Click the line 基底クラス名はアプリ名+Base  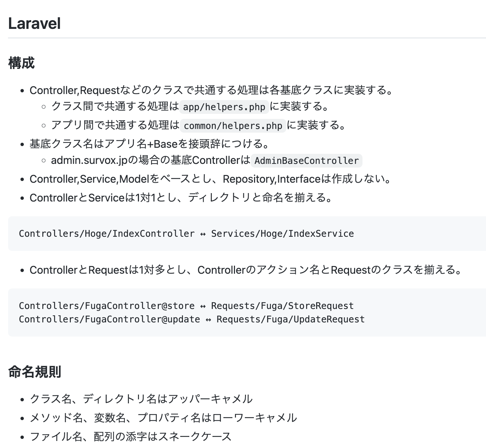coord(150,144)
